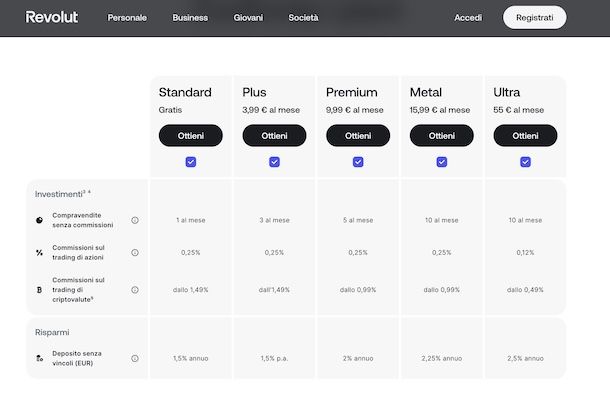610x393 pixels.
Task: Click the '1,5% annuo' Standard cell
Action: click(x=191, y=358)
